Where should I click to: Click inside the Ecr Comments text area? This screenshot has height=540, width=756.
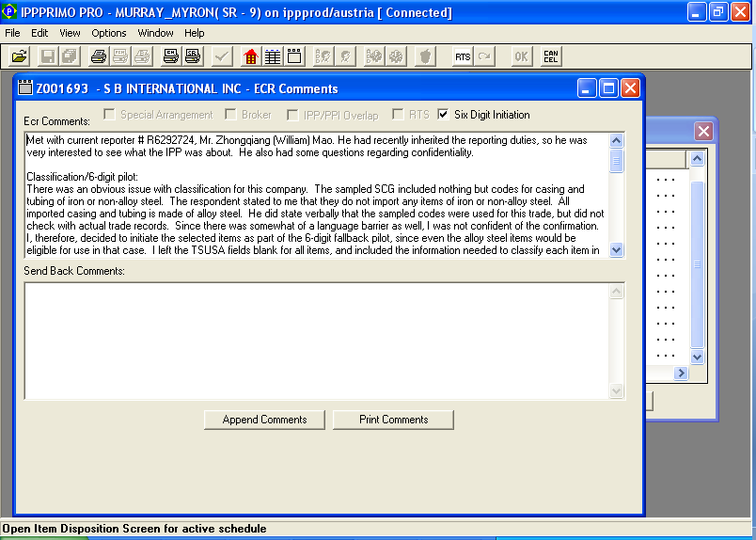pos(317,195)
